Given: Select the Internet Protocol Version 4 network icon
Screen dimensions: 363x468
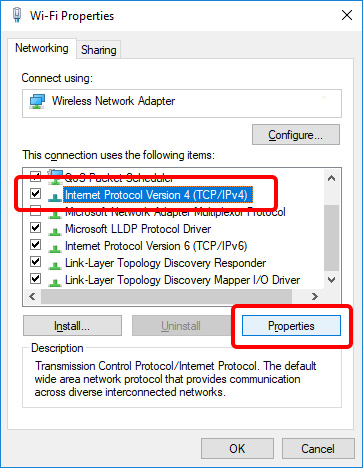Looking at the screenshot, I should pyautogui.click(x=55, y=197).
